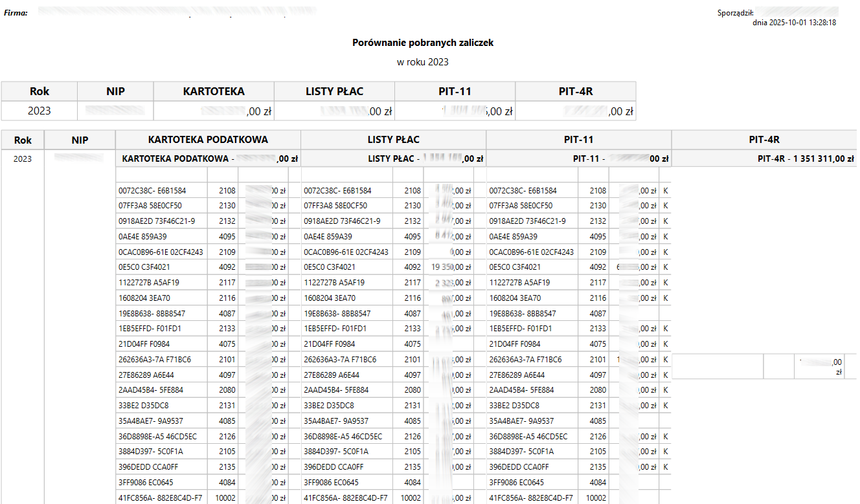Select 41FC856A- 882E8C4D-F7 in PIT-11 column
860x504 pixels.
531,498
